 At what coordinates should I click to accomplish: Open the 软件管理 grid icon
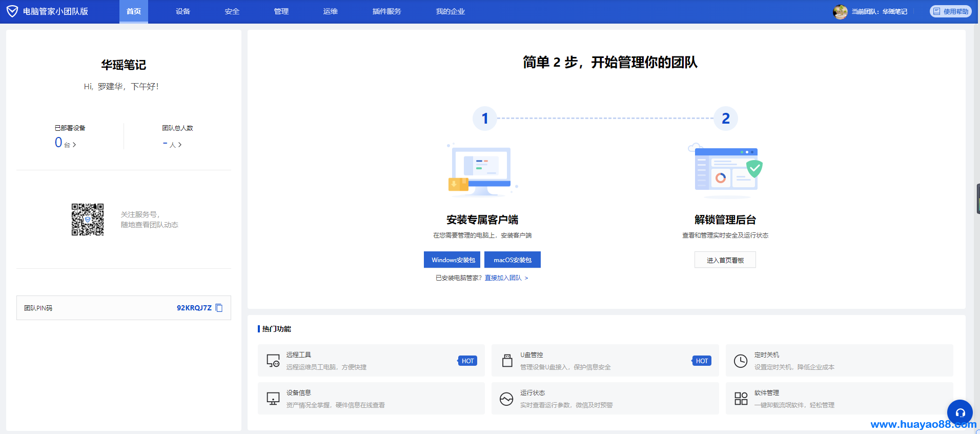[x=741, y=399]
